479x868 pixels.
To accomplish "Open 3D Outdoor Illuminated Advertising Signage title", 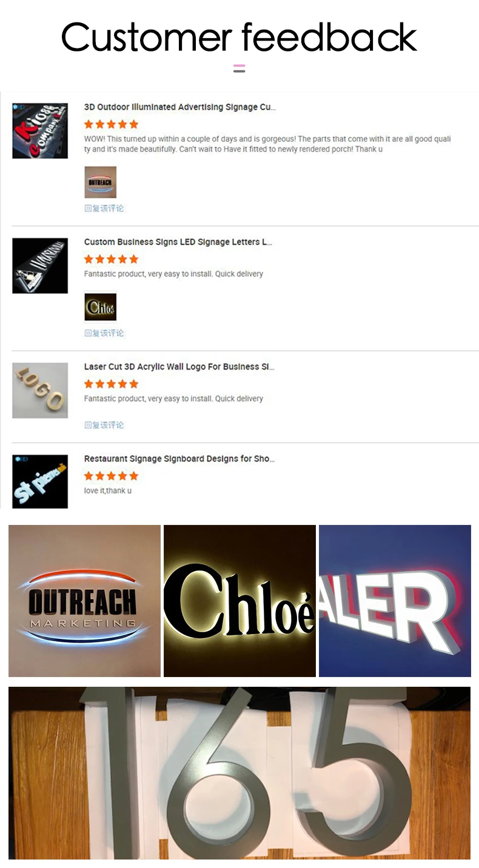I will [180, 107].
